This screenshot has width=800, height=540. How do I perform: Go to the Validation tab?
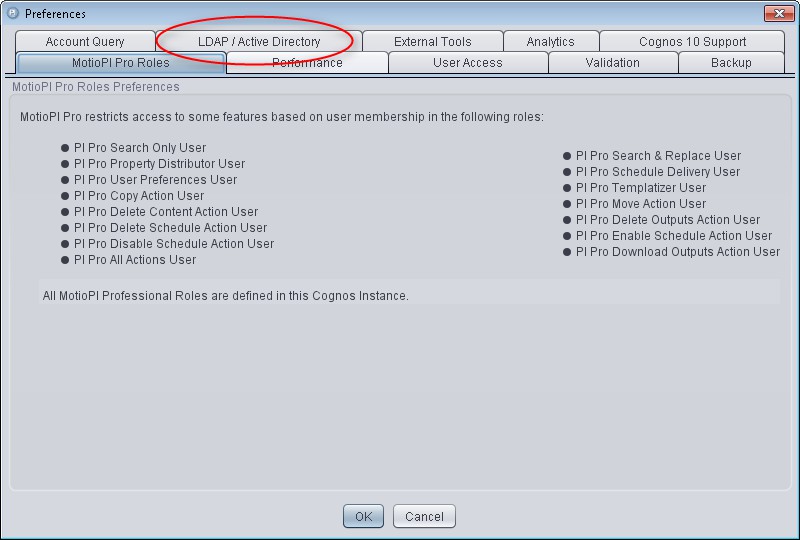pos(613,63)
